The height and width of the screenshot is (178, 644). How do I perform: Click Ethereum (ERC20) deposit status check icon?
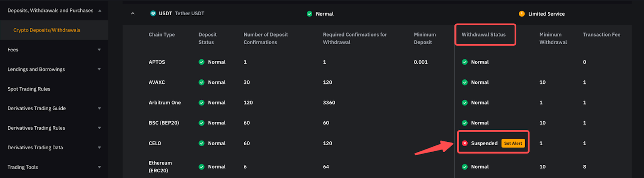click(201, 167)
